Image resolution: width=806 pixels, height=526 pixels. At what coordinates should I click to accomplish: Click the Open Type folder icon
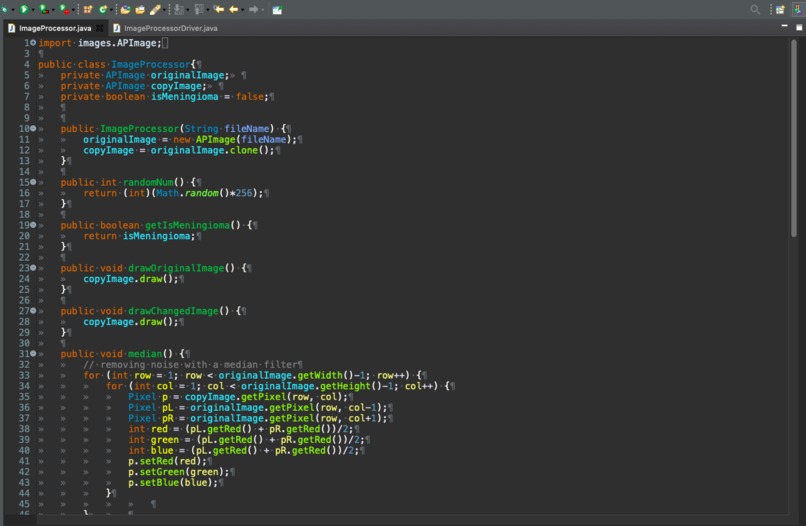tap(125, 9)
